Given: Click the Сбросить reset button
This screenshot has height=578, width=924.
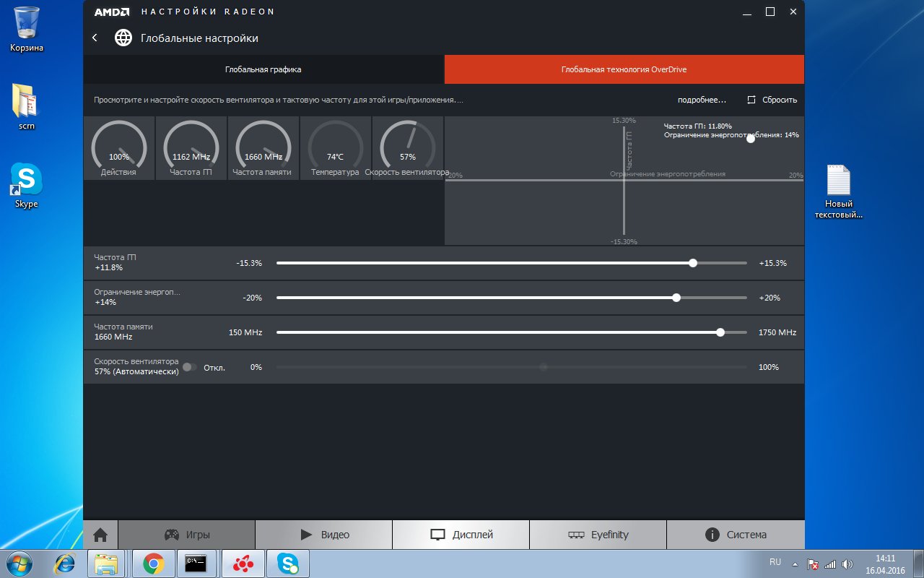Looking at the screenshot, I should coord(772,100).
